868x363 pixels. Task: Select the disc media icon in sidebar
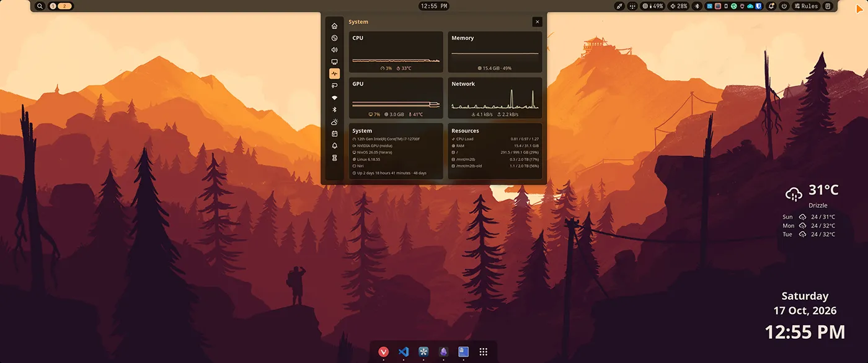[x=334, y=38]
